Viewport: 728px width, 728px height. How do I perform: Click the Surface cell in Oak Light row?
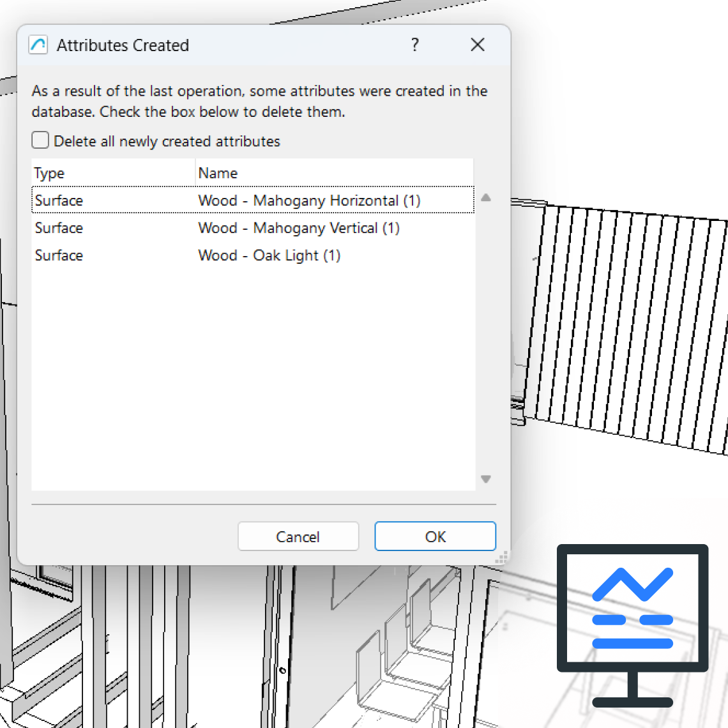coord(59,255)
